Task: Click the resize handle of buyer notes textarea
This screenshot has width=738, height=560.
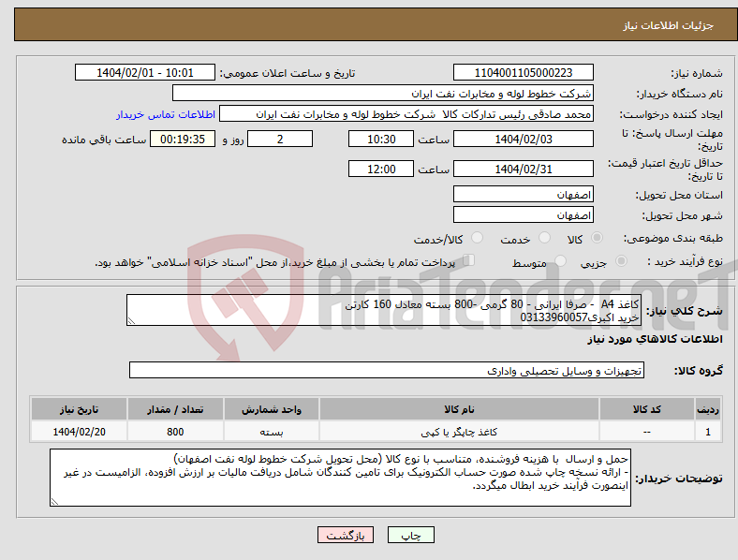Action: (54, 502)
